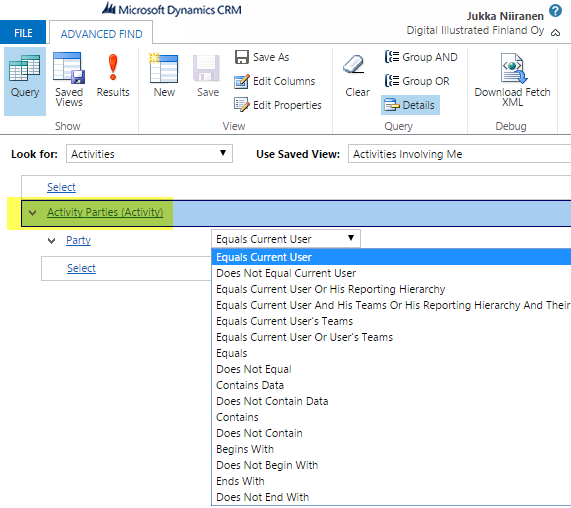571x508 pixels.
Task: Click the Activity Parties (Activity) link
Action: point(105,212)
